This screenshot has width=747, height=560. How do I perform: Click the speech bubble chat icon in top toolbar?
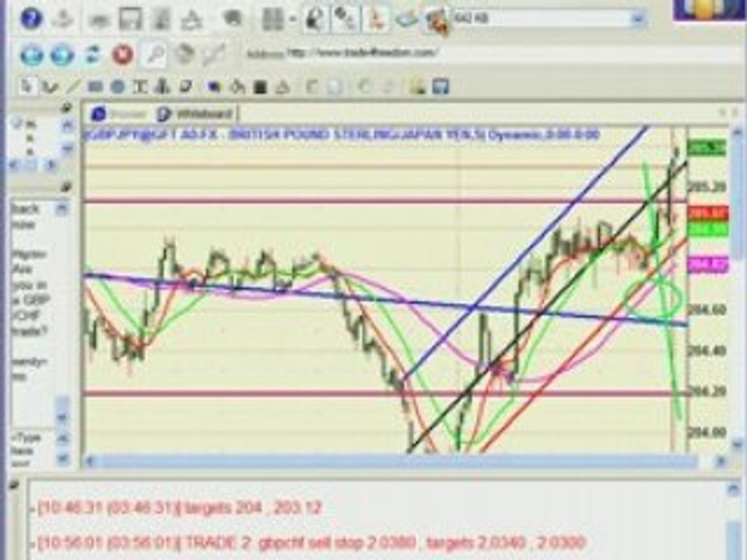click(x=233, y=19)
